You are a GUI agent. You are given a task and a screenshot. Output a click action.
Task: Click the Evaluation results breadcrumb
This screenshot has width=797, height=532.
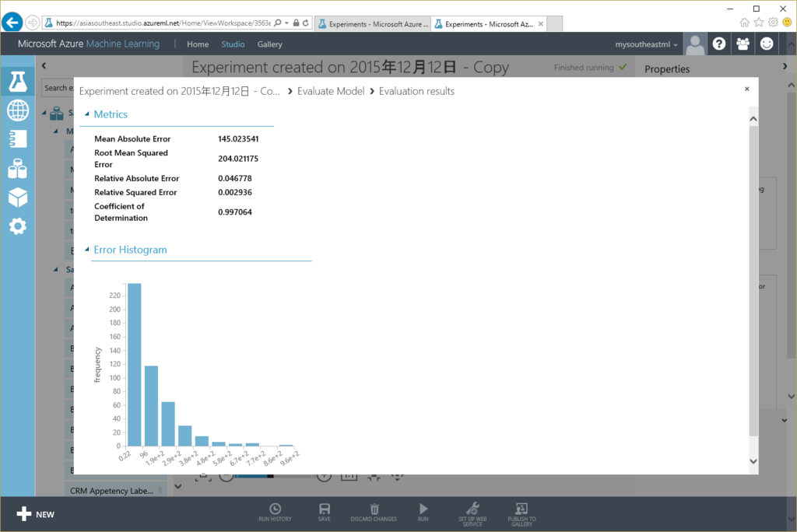click(417, 91)
